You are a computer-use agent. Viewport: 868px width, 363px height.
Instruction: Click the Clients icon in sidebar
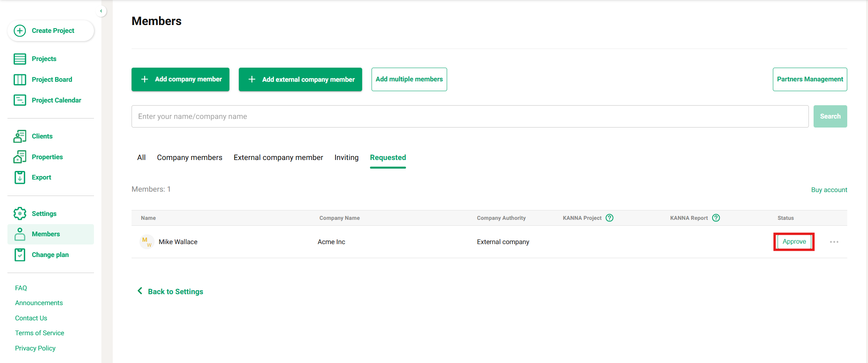20,136
